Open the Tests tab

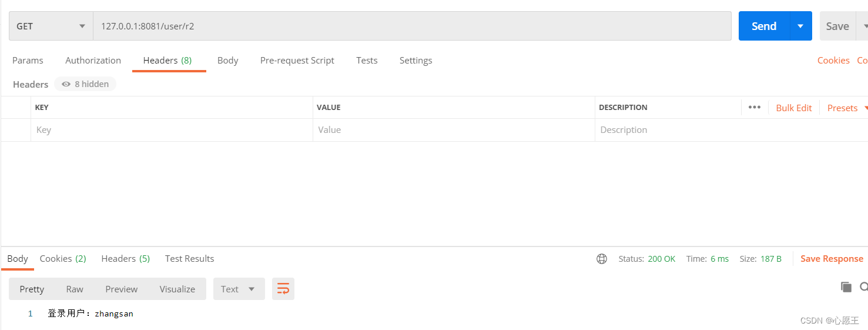[367, 60]
